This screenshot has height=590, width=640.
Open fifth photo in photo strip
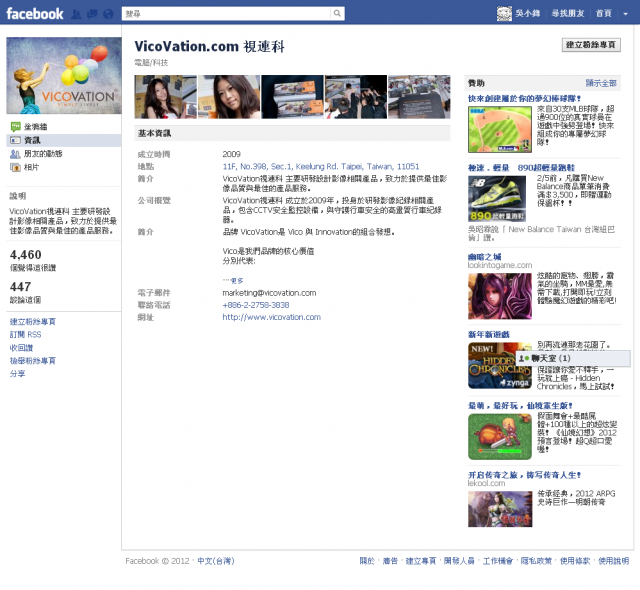pyautogui.click(x=419, y=97)
